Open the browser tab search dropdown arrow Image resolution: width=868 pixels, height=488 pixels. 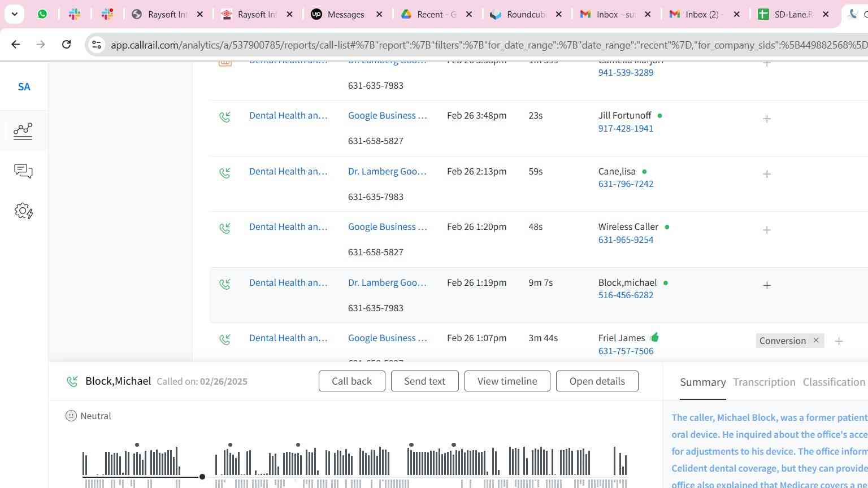coord(15,14)
